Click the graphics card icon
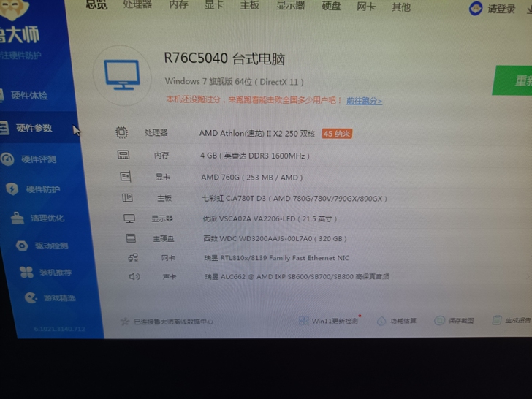The width and height of the screenshot is (532, 399). point(126,176)
